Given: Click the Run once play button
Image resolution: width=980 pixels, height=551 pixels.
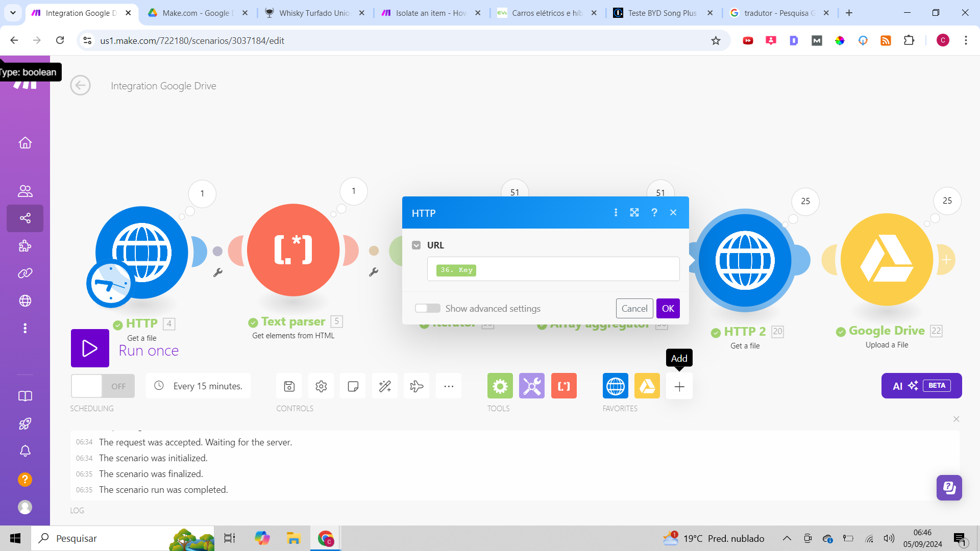Looking at the screenshot, I should point(90,348).
